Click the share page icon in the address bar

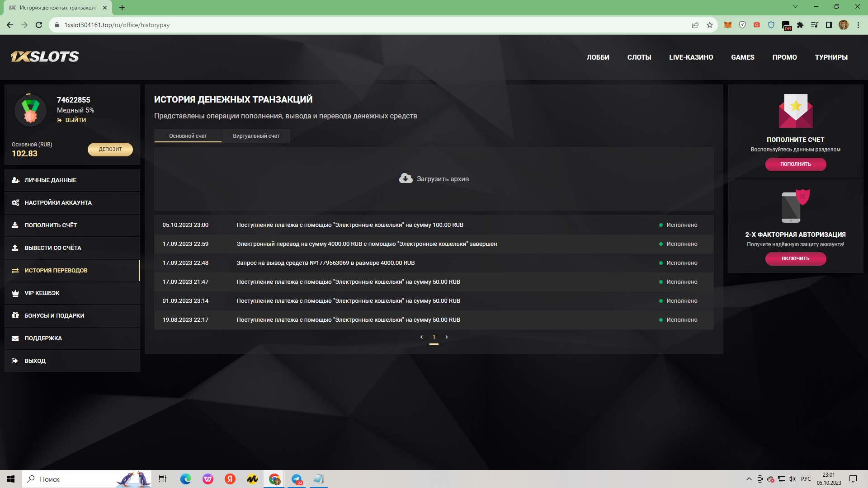[x=695, y=25]
